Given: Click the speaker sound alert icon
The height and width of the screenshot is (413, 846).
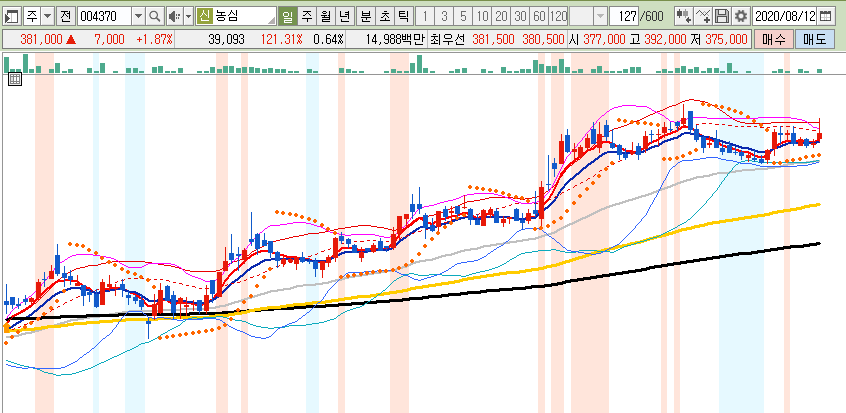Looking at the screenshot, I should [x=174, y=16].
